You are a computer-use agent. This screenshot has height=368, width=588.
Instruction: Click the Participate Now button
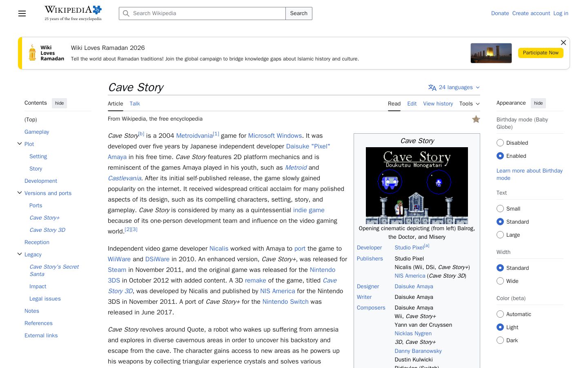541,53
